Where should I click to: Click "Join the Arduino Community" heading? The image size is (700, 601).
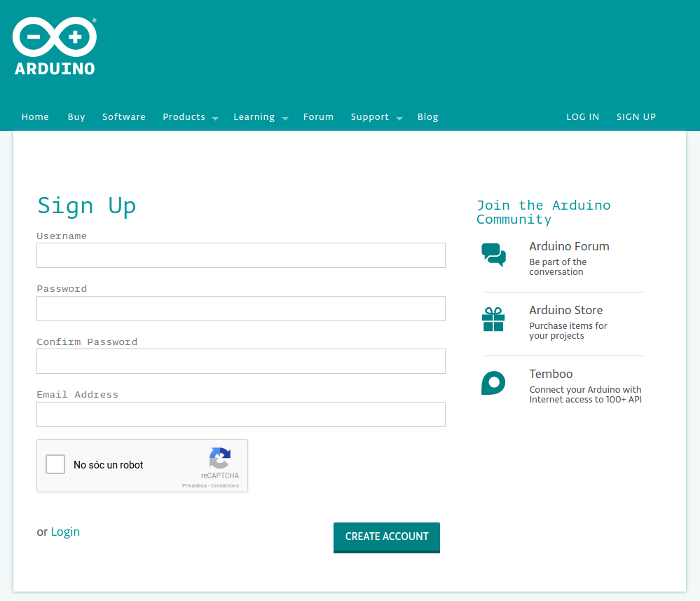543,212
